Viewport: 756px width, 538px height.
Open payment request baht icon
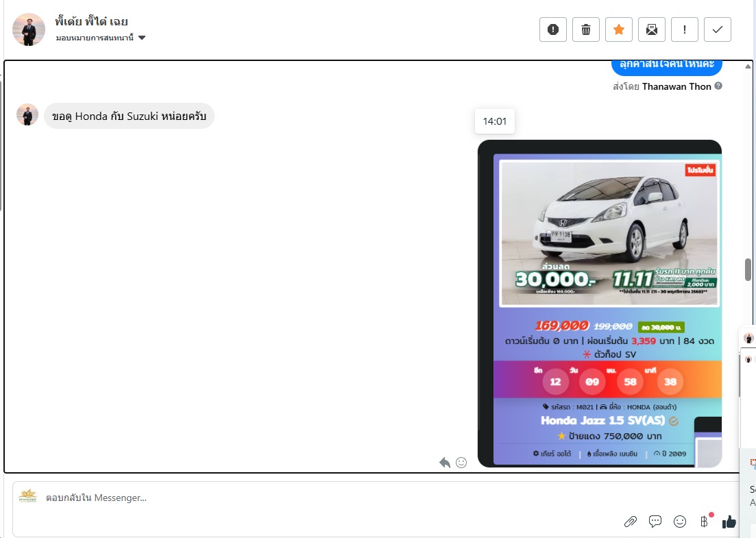705,521
